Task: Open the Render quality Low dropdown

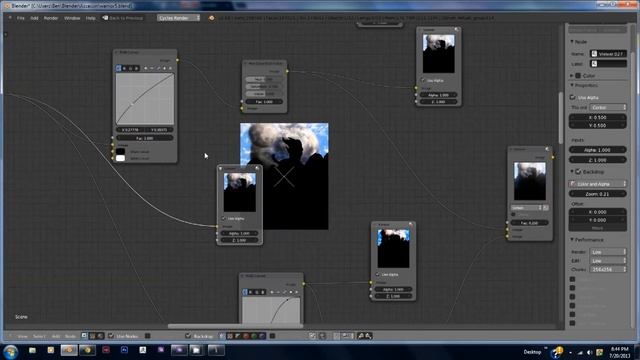Action: tap(608, 252)
